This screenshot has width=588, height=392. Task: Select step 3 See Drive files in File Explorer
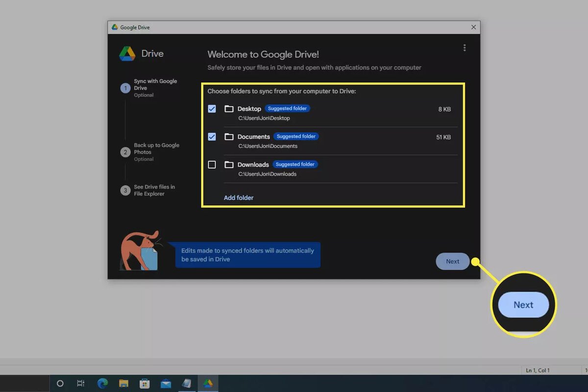tap(148, 190)
